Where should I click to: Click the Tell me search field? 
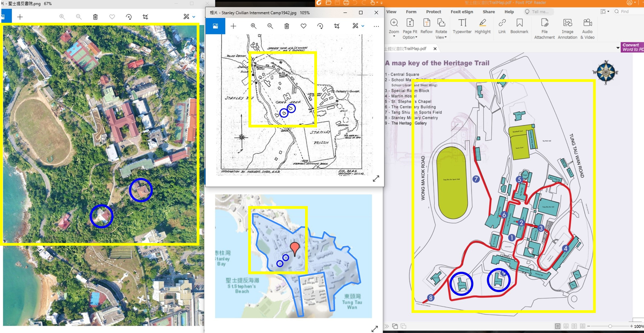click(x=540, y=12)
